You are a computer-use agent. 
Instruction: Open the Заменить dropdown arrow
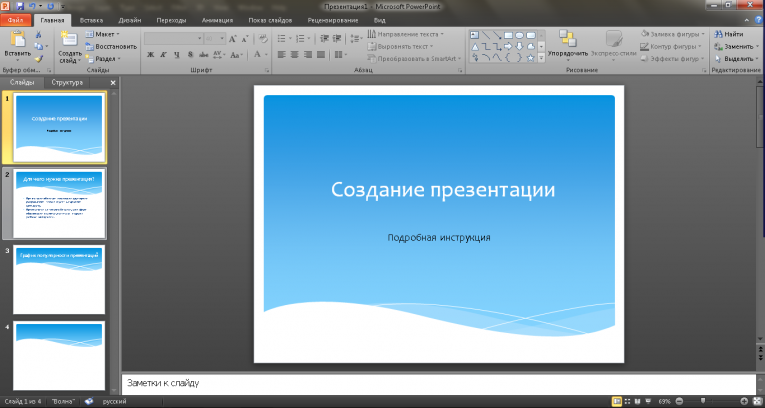(758, 47)
